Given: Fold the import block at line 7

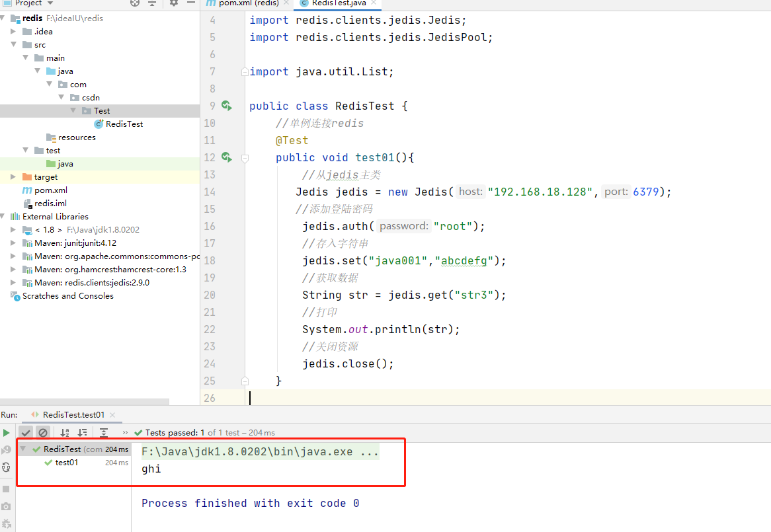Looking at the screenshot, I should tap(245, 72).
